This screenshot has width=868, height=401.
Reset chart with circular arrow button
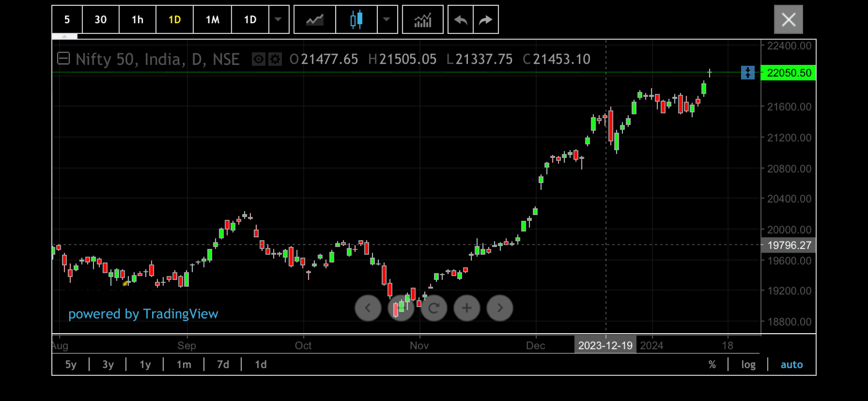pos(434,308)
